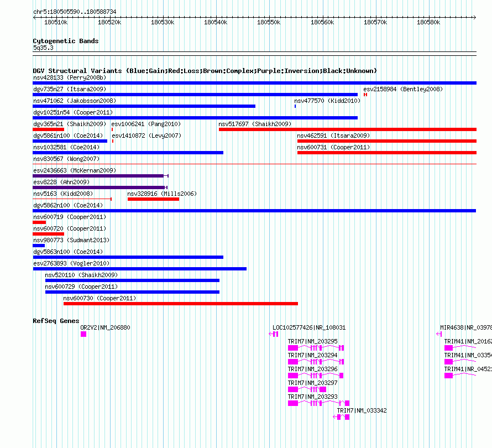Select dgv10251n54 (Cooper2011) label
This screenshot has width=492, height=448.
click(x=73, y=112)
